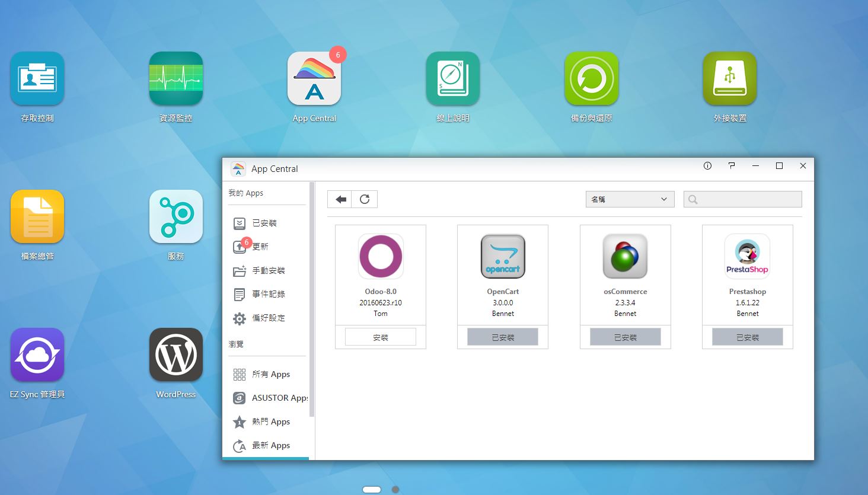Click the osCommerce app icon

tap(625, 256)
